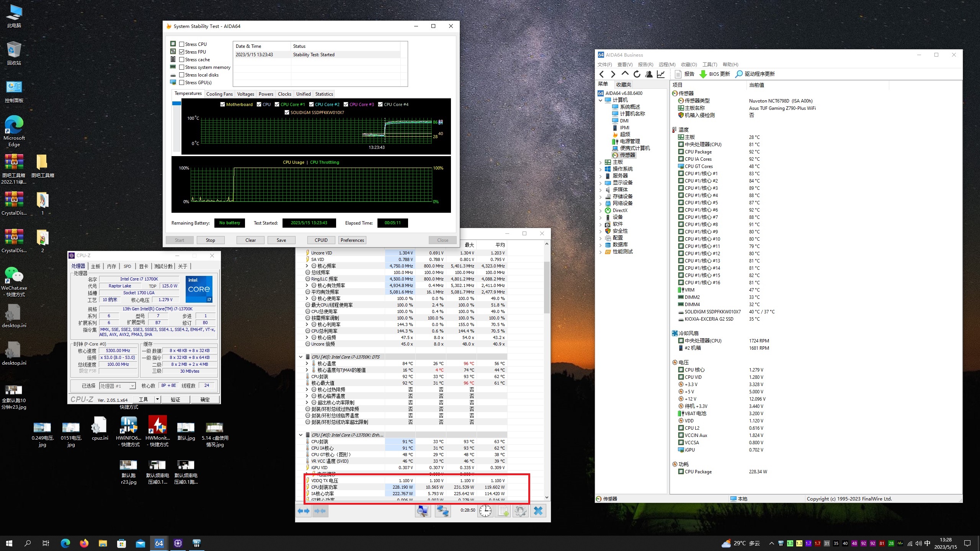This screenshot has height=551, width=980.
Task: Click the temperature graph vertical slider bar
Action: point(176,126)
